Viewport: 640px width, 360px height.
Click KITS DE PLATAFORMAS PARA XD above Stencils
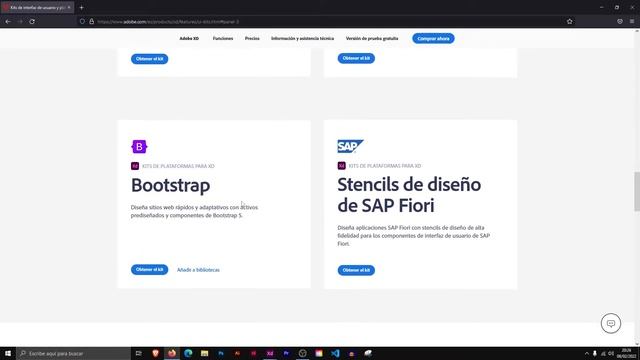(385, 166)
